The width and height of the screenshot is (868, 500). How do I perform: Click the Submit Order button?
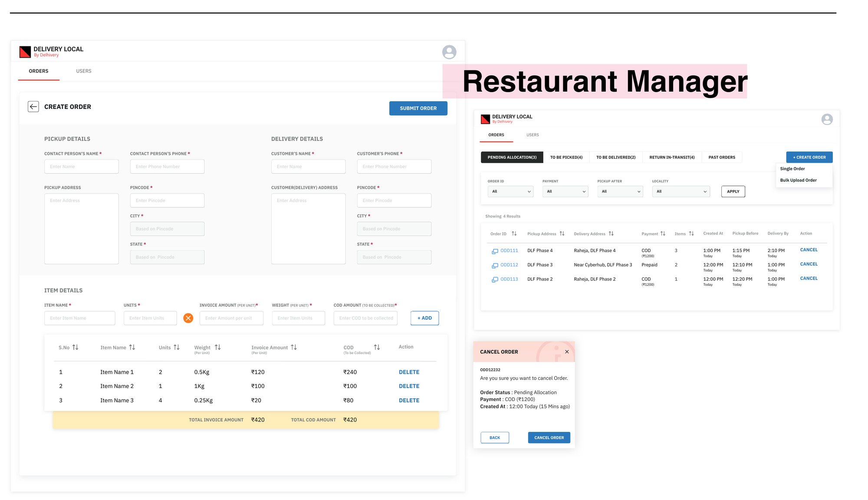[418, 108]
